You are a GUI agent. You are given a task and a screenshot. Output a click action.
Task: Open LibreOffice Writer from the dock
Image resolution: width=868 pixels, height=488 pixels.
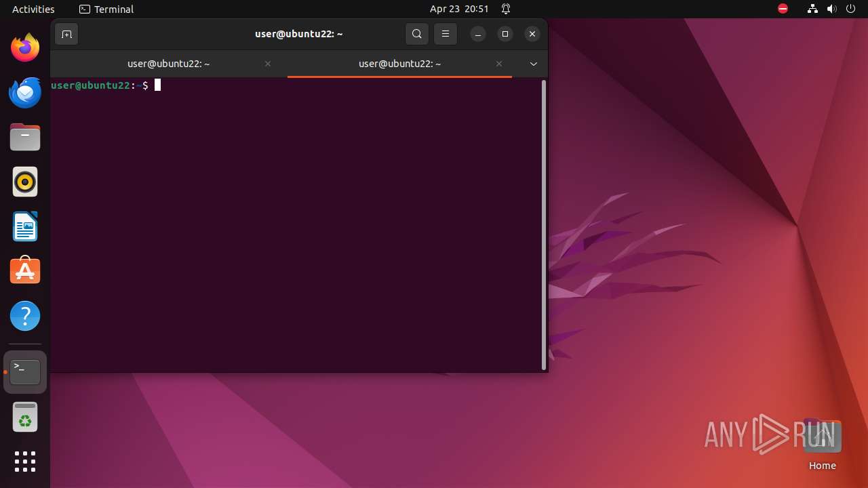[x=25, y=226]
